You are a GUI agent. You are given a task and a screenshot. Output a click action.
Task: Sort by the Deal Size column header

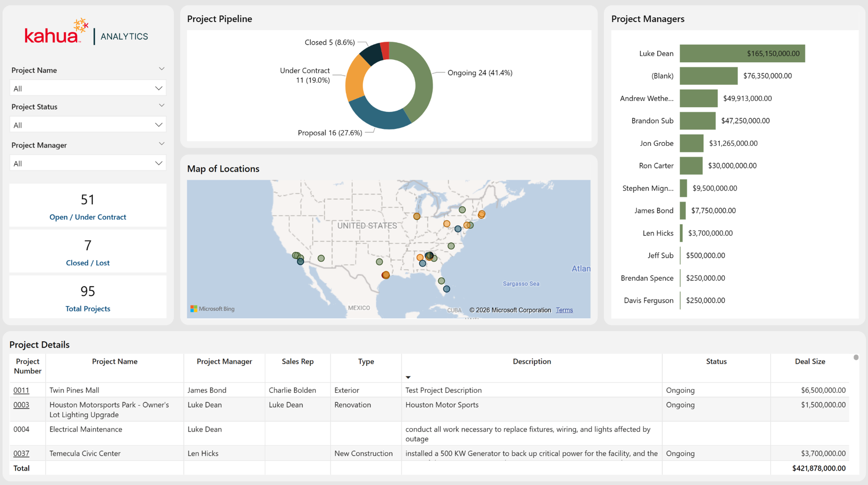[x=810, y=361]
